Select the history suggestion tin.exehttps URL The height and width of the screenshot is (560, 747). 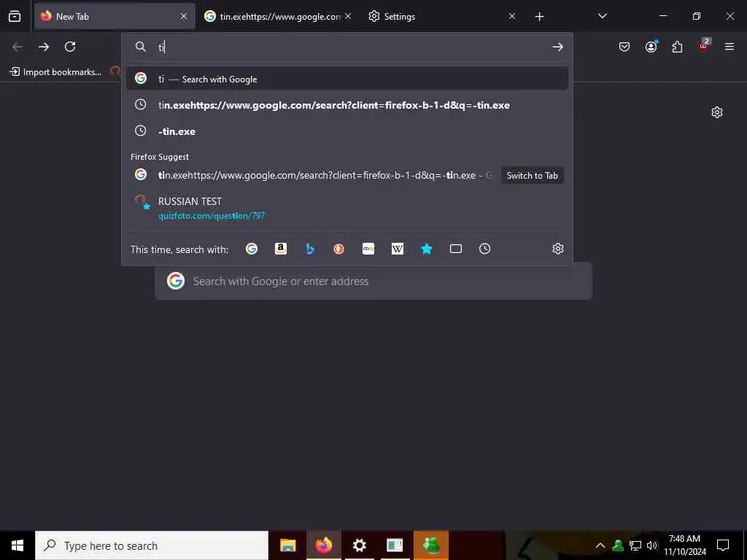[x=347, y=105]
